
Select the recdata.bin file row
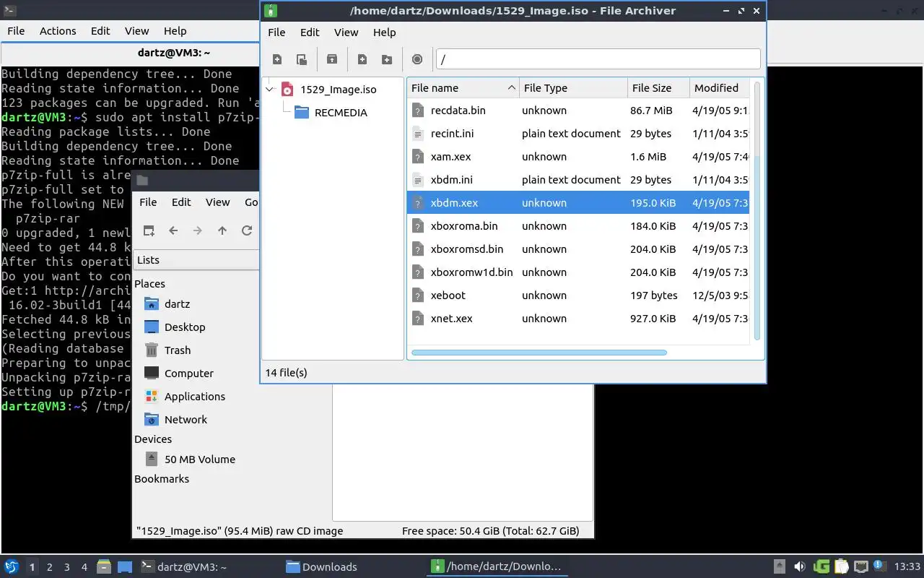pos(579,111)
